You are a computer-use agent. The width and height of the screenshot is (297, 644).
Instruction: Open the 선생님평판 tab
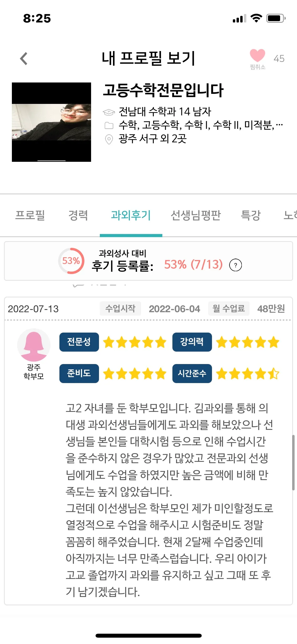coord(196,215)
